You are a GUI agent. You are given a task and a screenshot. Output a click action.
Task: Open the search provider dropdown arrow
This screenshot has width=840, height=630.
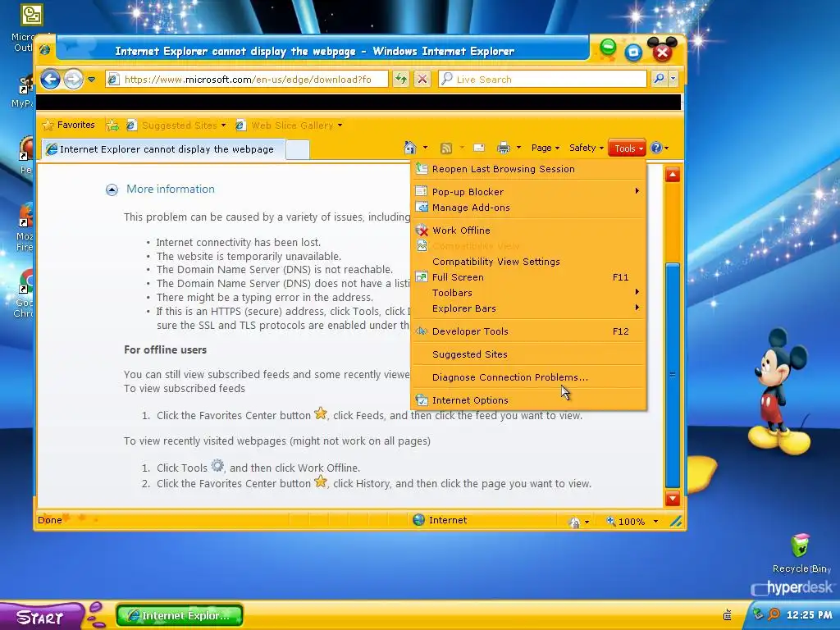673,80
